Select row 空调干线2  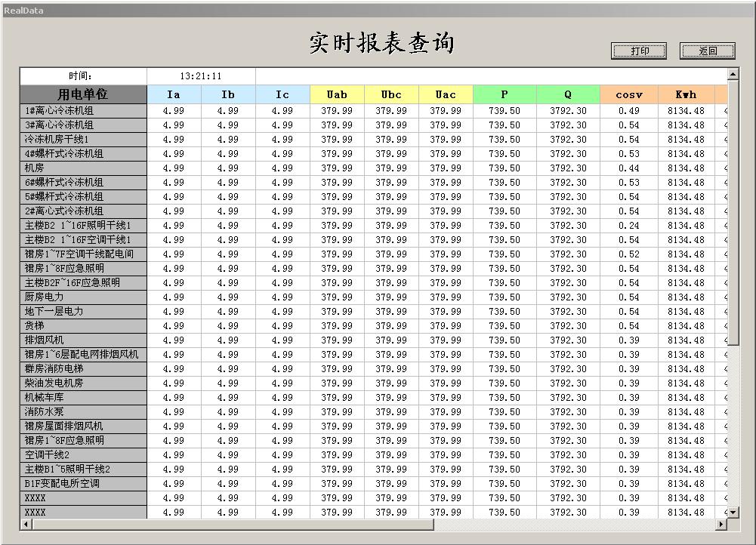pyautogui.click(x=83, y=455)
